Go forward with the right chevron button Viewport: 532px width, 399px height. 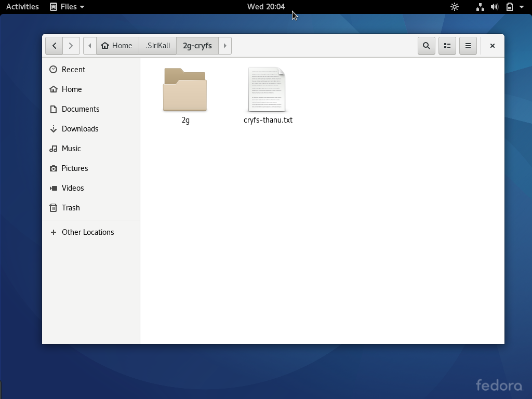[71, 46]
